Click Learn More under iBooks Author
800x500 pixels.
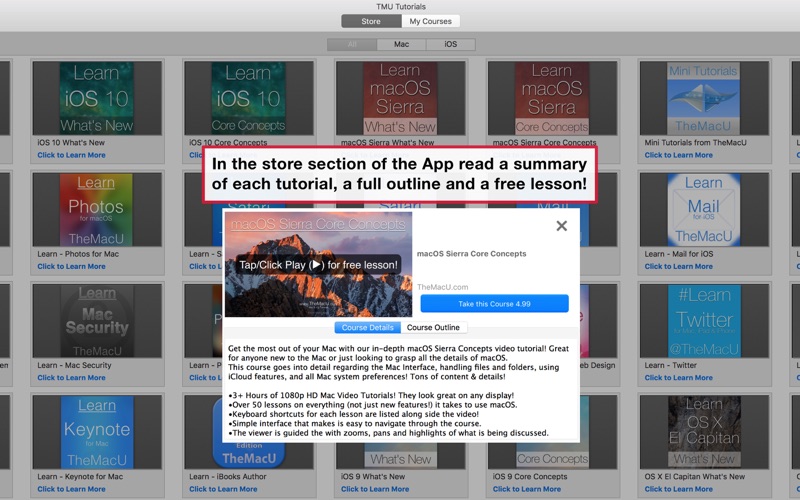click(223, 489)
